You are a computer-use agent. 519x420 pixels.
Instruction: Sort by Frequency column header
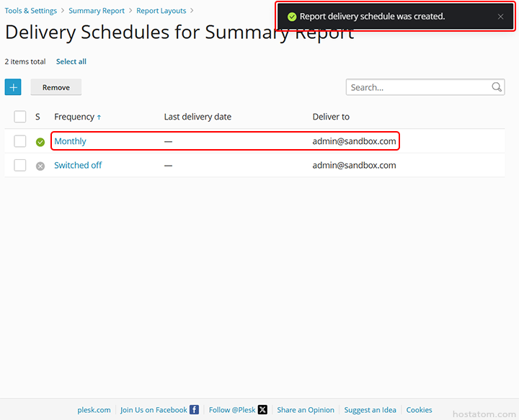pyautogui.click(x=74, y=117)
